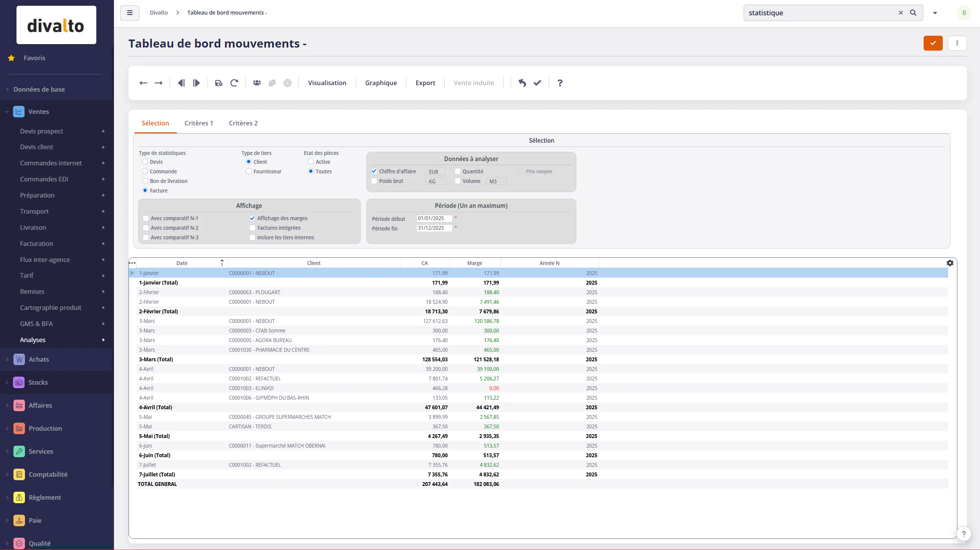
Task: Click the duplicate documents icon in the toolbar
Action: click(272, 83)
